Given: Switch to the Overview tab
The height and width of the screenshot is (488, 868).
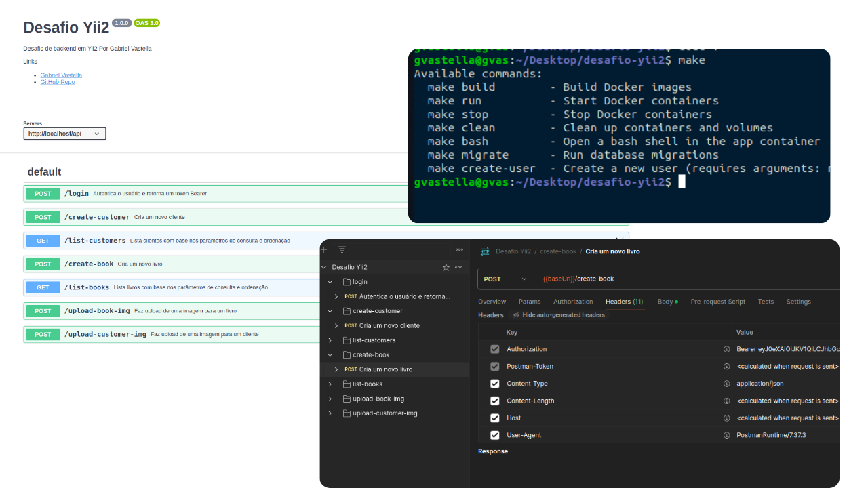Looking at the screenshot, I should 492,302.
